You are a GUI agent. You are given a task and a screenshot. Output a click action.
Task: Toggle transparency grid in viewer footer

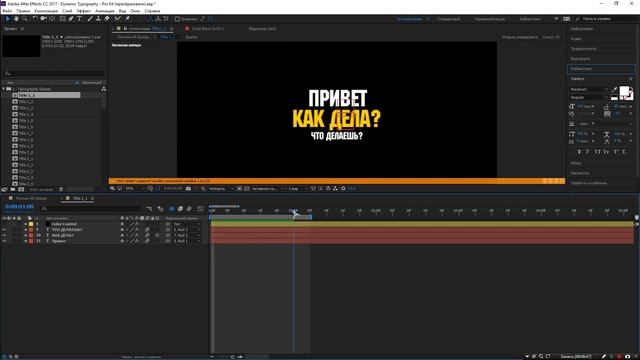click(247, 189)
